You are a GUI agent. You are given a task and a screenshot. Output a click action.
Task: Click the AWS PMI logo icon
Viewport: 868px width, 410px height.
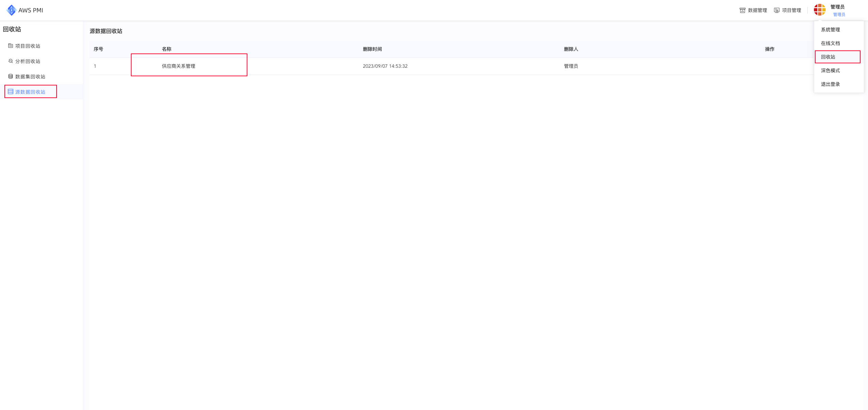(x=11, y=10)
